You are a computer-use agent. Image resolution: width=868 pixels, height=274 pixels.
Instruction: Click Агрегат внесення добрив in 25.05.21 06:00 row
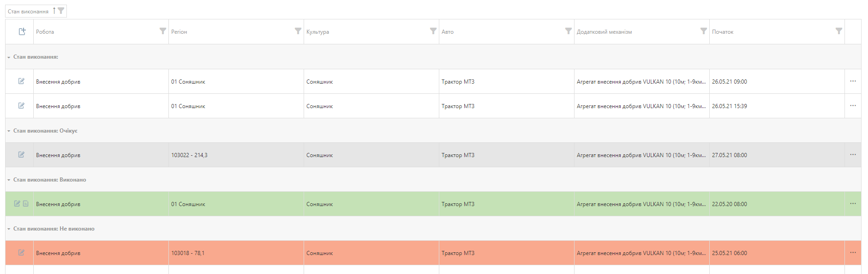(x=641, y=253)
